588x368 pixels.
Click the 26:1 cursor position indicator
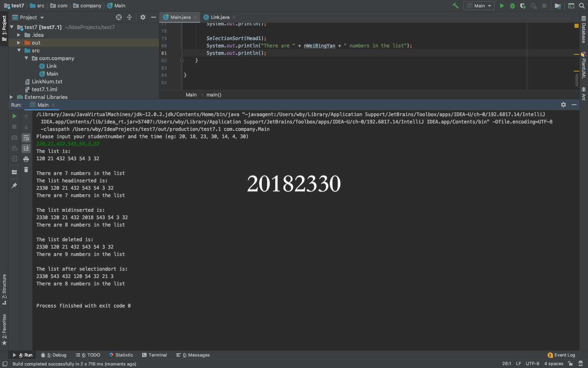507,364
